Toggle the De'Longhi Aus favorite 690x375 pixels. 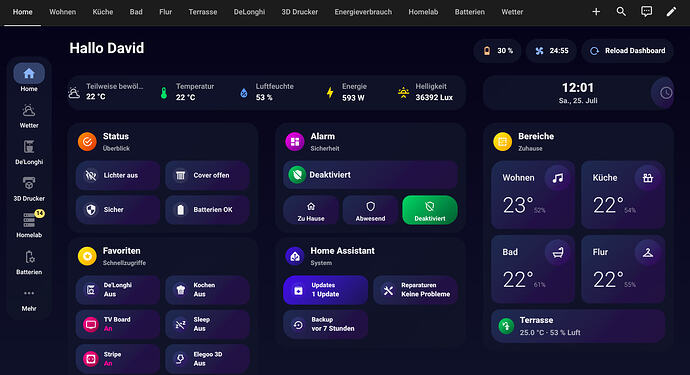click(118, 290)
